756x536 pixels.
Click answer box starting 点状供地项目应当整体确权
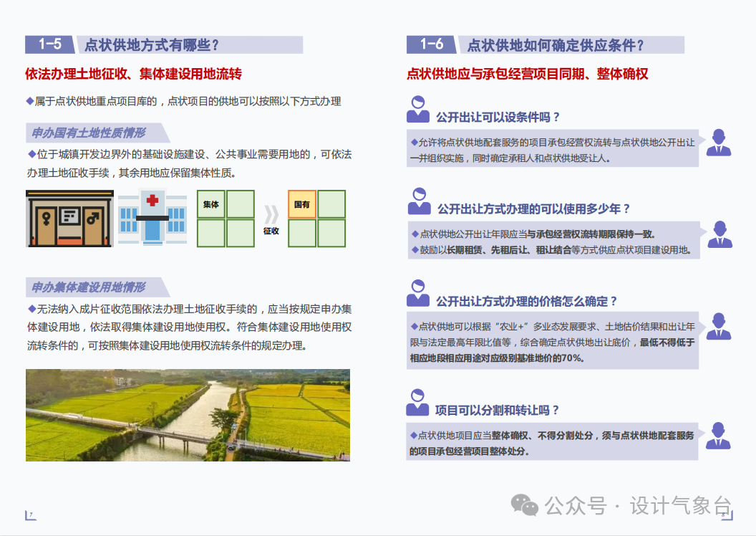click(x=552, y=441)
